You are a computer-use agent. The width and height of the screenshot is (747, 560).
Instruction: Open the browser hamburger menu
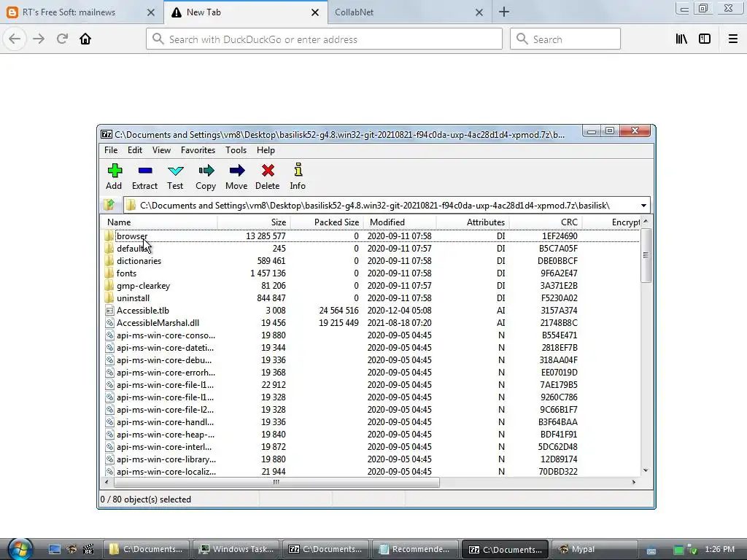coord(732,39)
